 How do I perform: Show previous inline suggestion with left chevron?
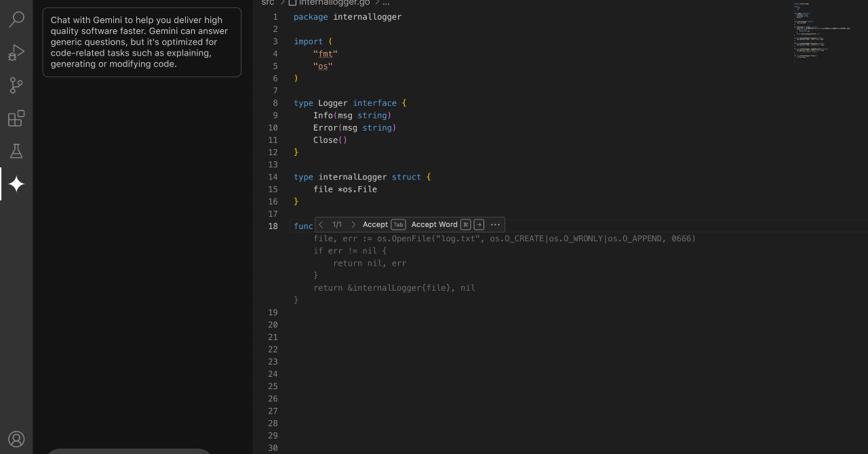coord(321,224)
